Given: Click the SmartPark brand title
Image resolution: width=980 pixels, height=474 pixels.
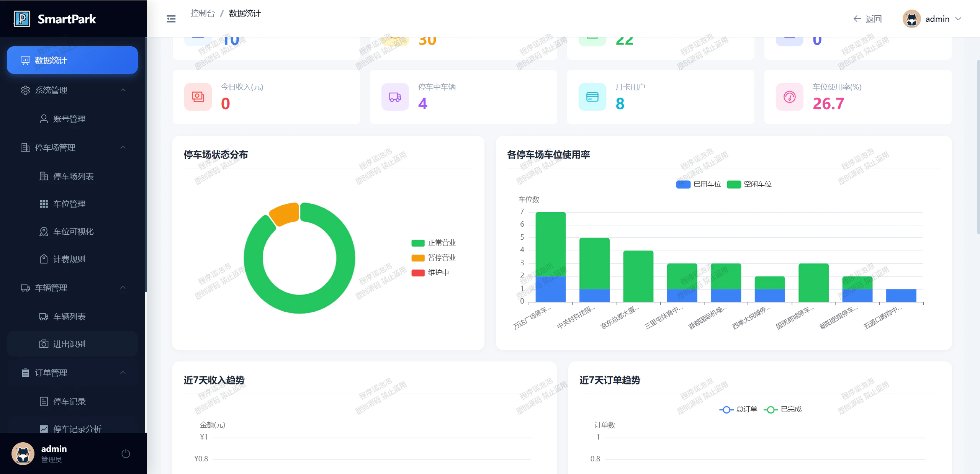Looking at the screenshot, I should point(67,19).
